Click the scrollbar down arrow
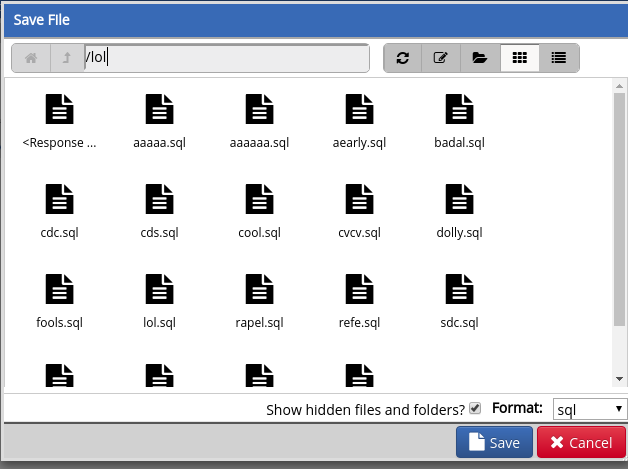This screenshot has width=628, height=469. coord(620,379)
